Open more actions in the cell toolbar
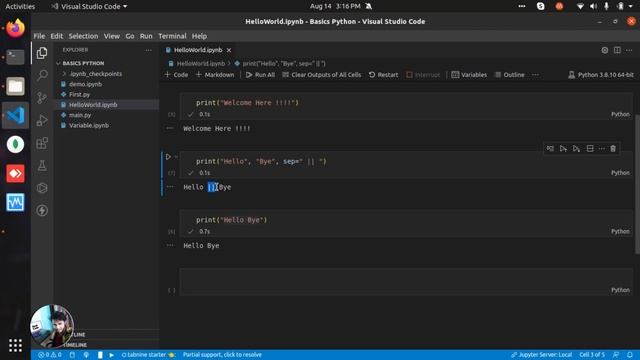The height and width of the screenshot is (360, 640). click(x=602, y=149)
